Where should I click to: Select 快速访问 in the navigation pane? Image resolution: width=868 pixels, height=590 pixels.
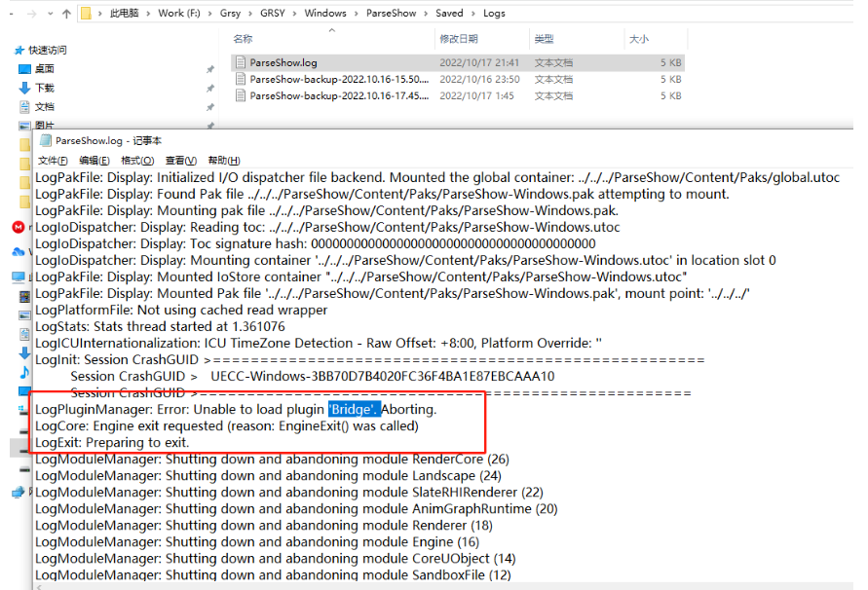pyautogui.click(x=48, y=51)
